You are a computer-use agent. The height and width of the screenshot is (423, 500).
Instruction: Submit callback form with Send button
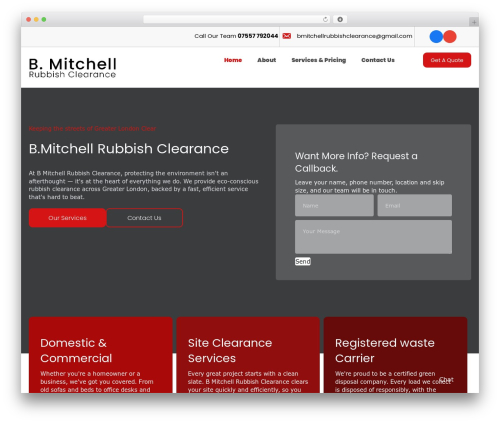(303, 261)
